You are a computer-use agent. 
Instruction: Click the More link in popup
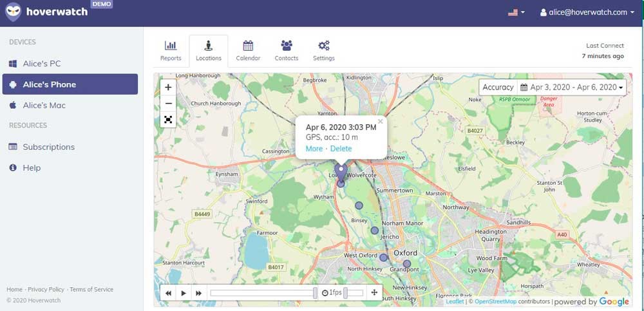click(x=314, y=148)
